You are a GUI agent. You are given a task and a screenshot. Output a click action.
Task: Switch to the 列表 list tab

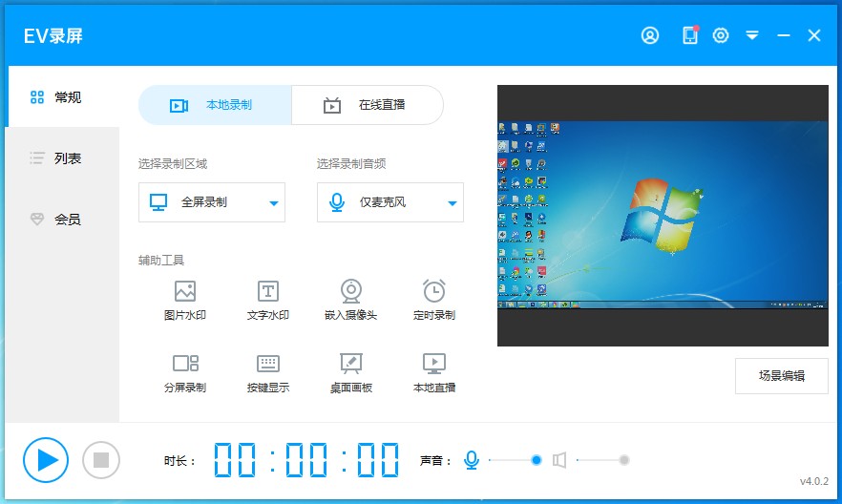click(x=63, y=158)
